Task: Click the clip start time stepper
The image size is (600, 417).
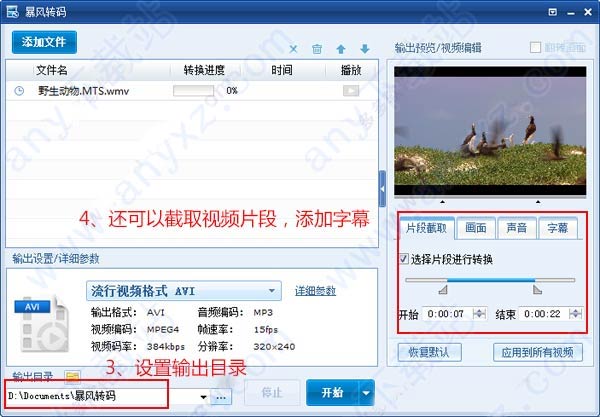Action: point(479,314)
